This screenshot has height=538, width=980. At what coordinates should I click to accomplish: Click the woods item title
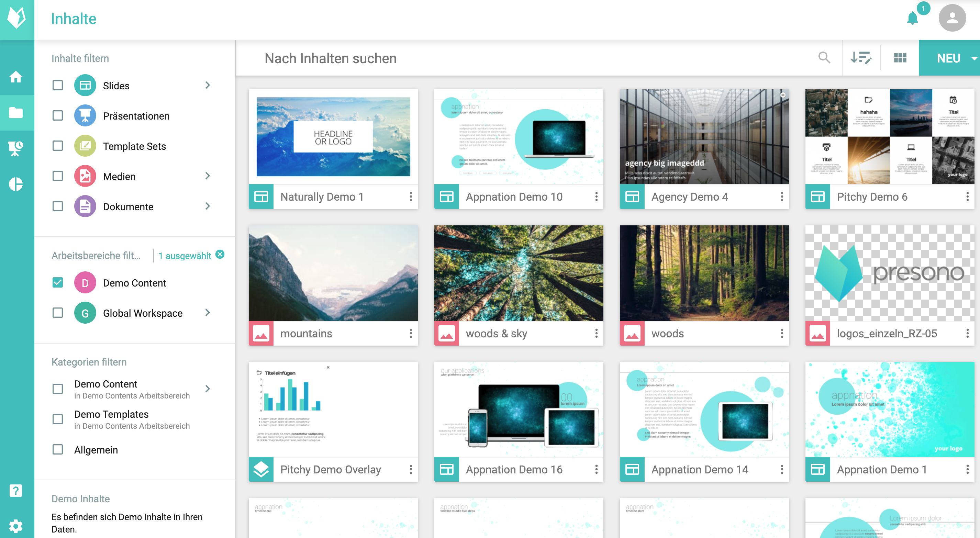[x=667, y=333]
